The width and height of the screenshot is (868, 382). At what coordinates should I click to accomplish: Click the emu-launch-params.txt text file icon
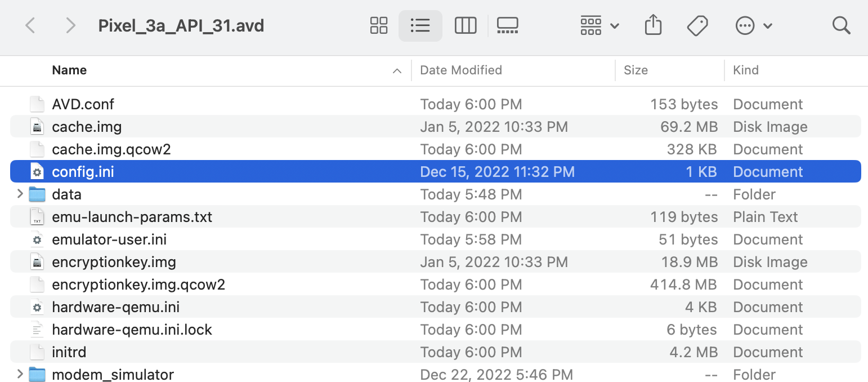[37, 217]
